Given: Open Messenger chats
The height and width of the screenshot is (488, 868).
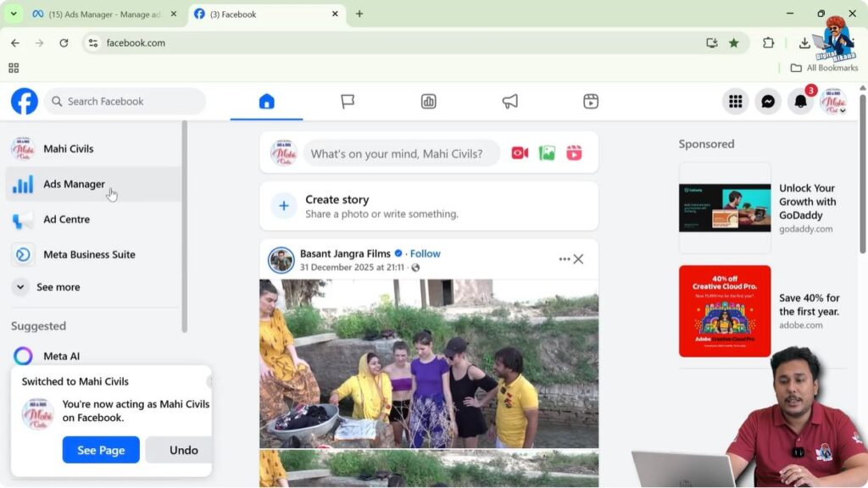Looking at the screenshot, I should click(x=767, y=101).
